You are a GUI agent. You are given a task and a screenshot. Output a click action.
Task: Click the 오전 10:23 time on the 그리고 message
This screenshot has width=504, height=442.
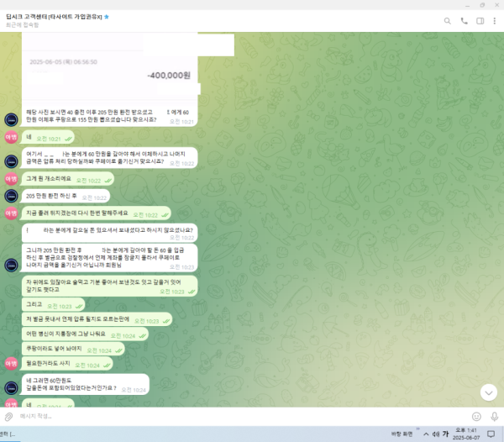(x=60, y=307)
